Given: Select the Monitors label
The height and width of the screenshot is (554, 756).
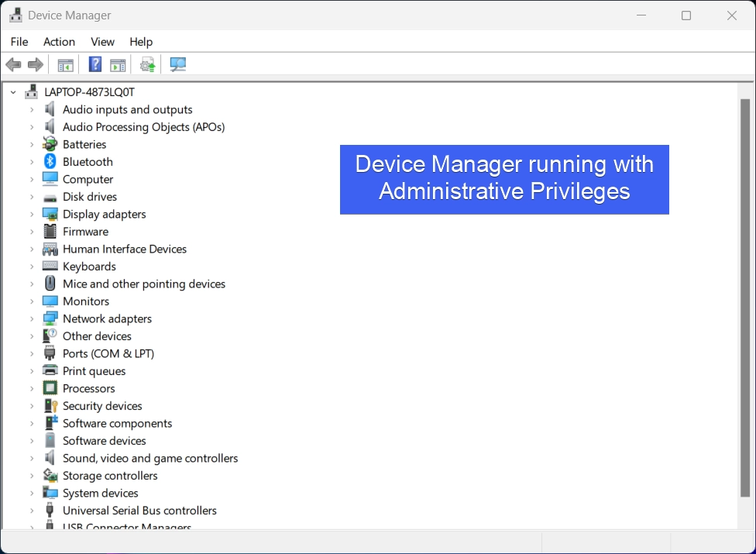Looking at the screenshot, I should click(x=86, y=301).
